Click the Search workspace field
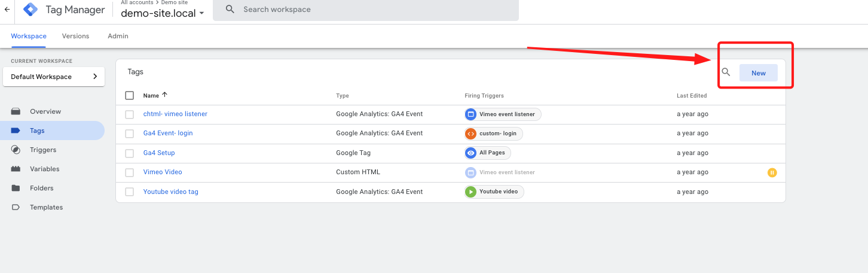The image size is (868, 273). click(x=366, y=10)
